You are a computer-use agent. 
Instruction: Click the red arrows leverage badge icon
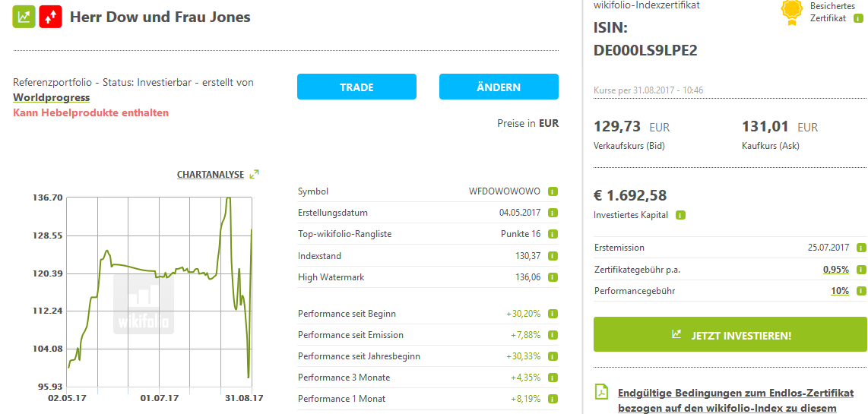pyautogui.click(x=51, y=16)
